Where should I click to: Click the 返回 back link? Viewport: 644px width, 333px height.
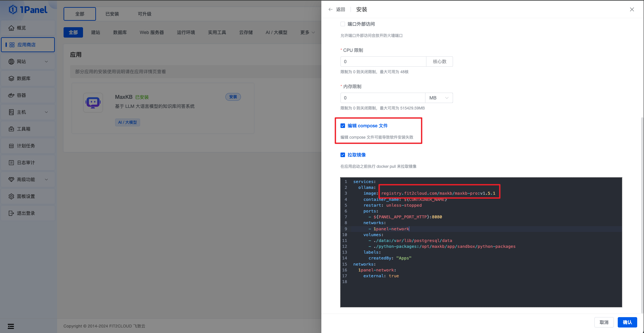click(x=340, y=9)
